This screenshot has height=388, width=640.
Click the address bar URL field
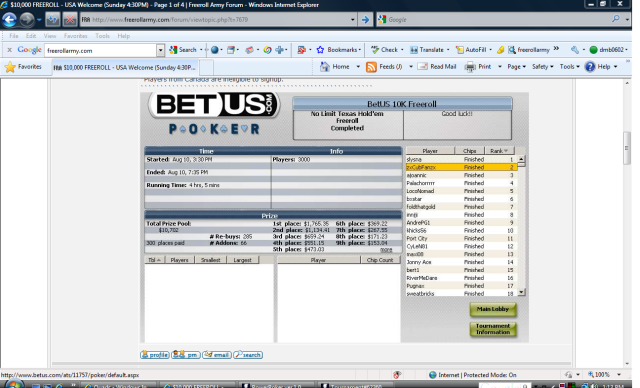216,20
